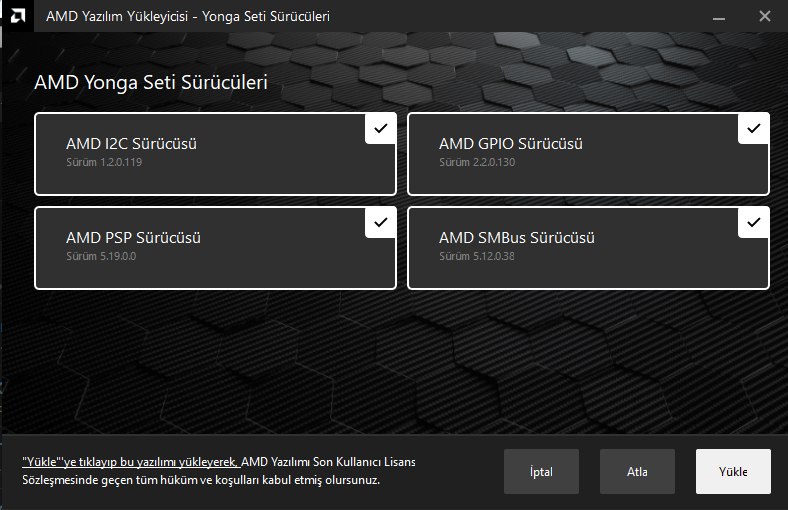Minimize the AMD installer window
Screen dimensions: 788x510
click(x=719, y=17)
